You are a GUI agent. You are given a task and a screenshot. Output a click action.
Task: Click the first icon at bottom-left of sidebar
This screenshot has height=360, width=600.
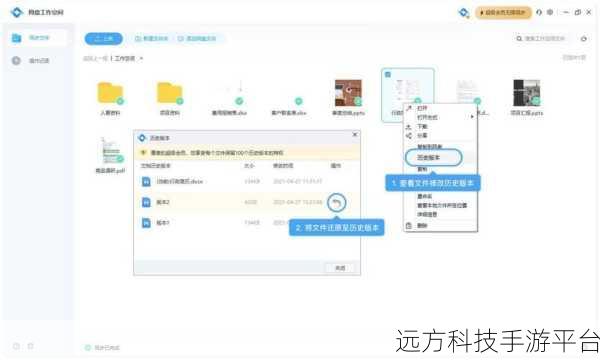[16, 346]
